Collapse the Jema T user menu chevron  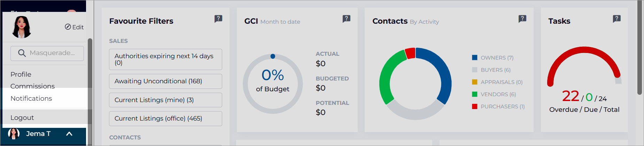[x=69, y=134]
